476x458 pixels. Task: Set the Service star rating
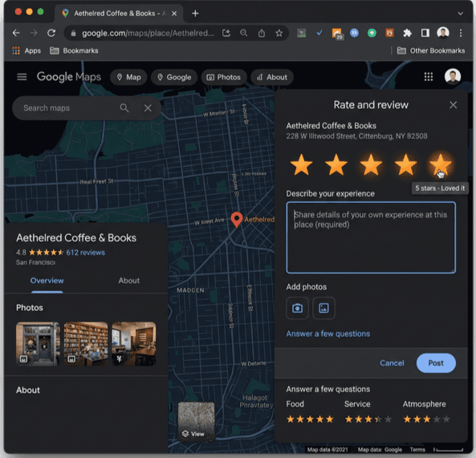point(368,419)
